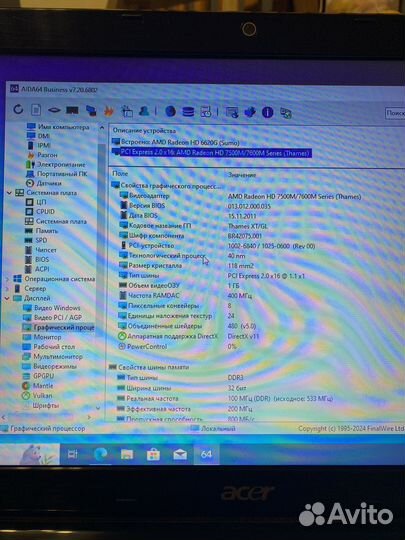Open the IPMI tree item

click(x=44, y=145)
